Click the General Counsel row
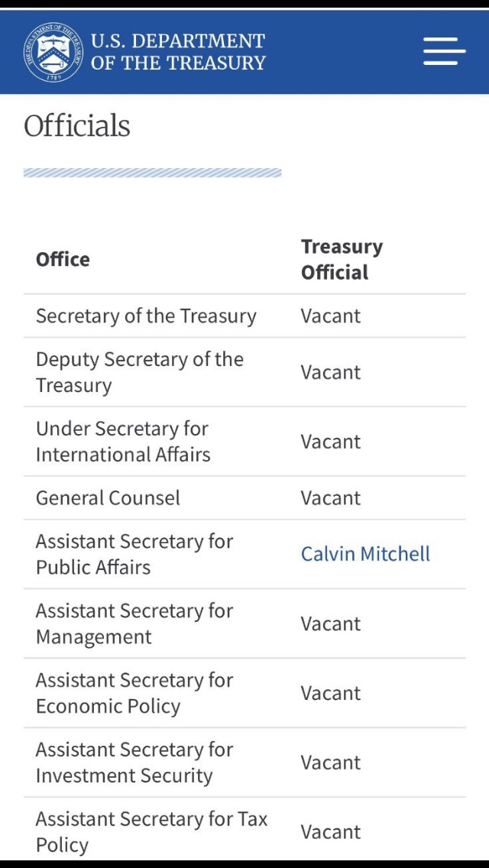The image size is (489, 868). (x=244, y=498)
